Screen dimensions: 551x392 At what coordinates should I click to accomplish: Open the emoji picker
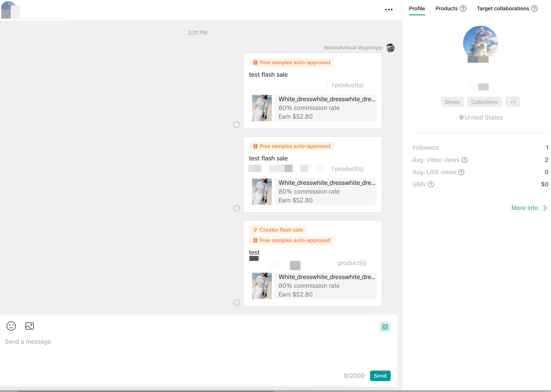(11, 326)
